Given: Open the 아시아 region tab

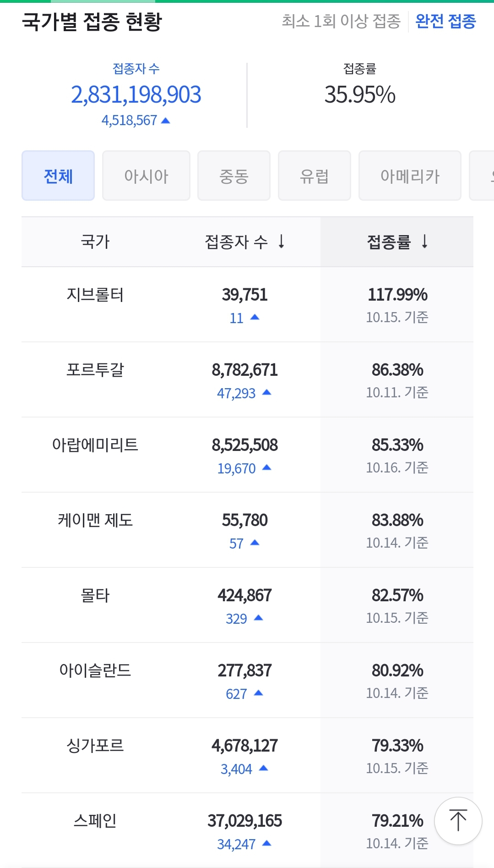Looking at the screenshot, I should pos(146,176).
